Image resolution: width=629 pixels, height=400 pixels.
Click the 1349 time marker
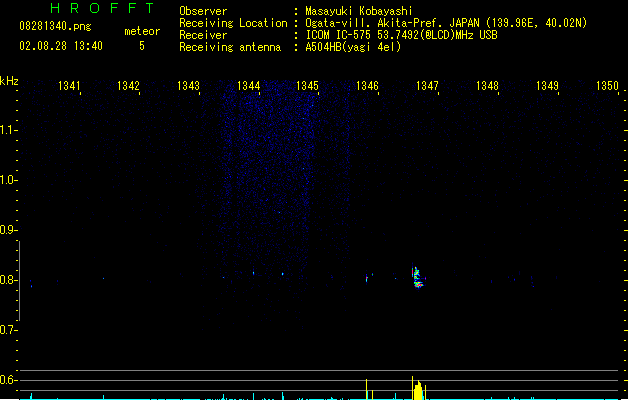547,86
